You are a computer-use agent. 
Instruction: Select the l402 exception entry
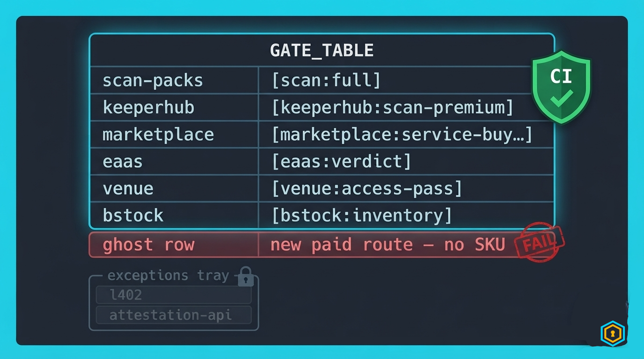[174, 295]
